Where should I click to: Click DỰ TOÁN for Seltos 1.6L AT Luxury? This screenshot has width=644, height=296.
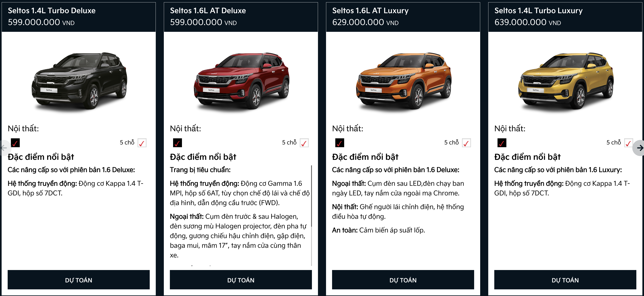point(403,280)
